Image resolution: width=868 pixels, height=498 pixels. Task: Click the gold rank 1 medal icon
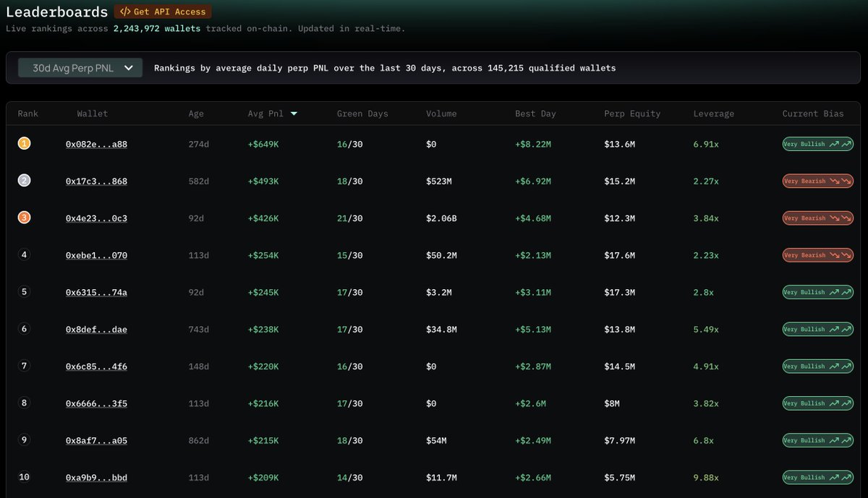point(24,144)
